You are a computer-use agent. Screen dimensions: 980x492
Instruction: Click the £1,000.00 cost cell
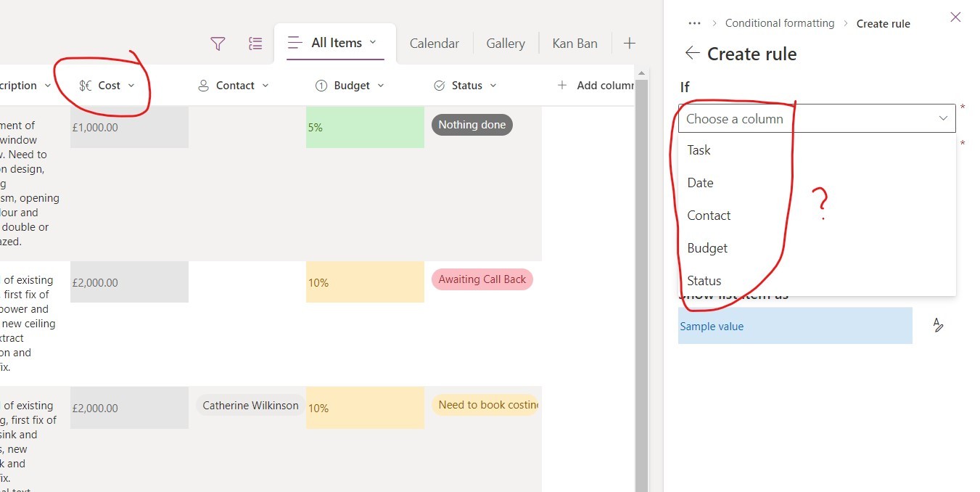[129, 127]
